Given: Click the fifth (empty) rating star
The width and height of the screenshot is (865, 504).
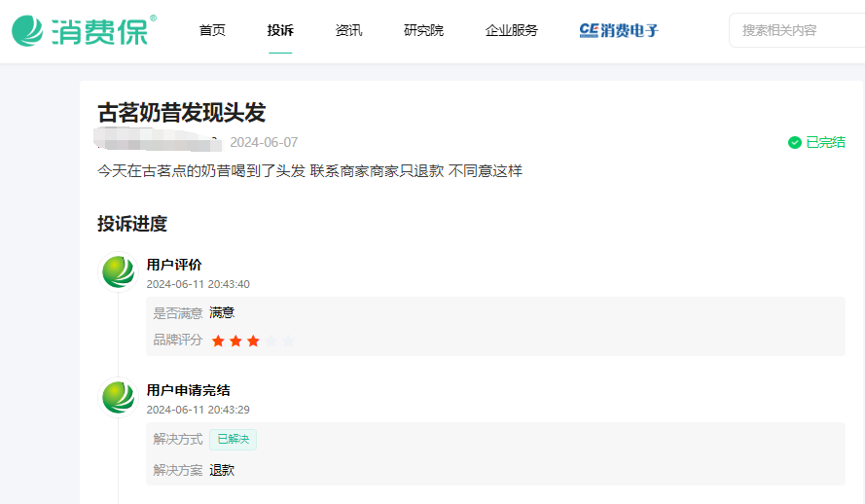Looking at the screenshot, I should 289,341.
